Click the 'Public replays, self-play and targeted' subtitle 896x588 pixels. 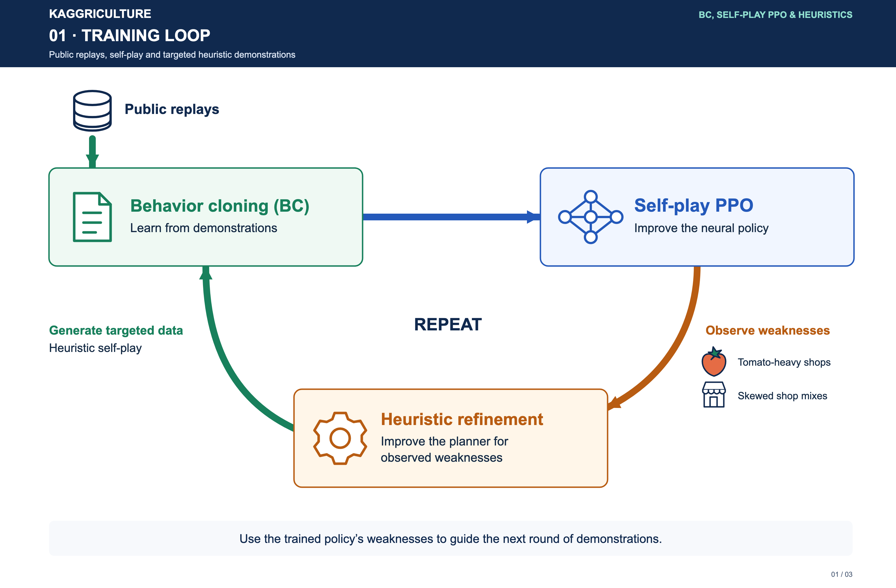coord(172,55)
